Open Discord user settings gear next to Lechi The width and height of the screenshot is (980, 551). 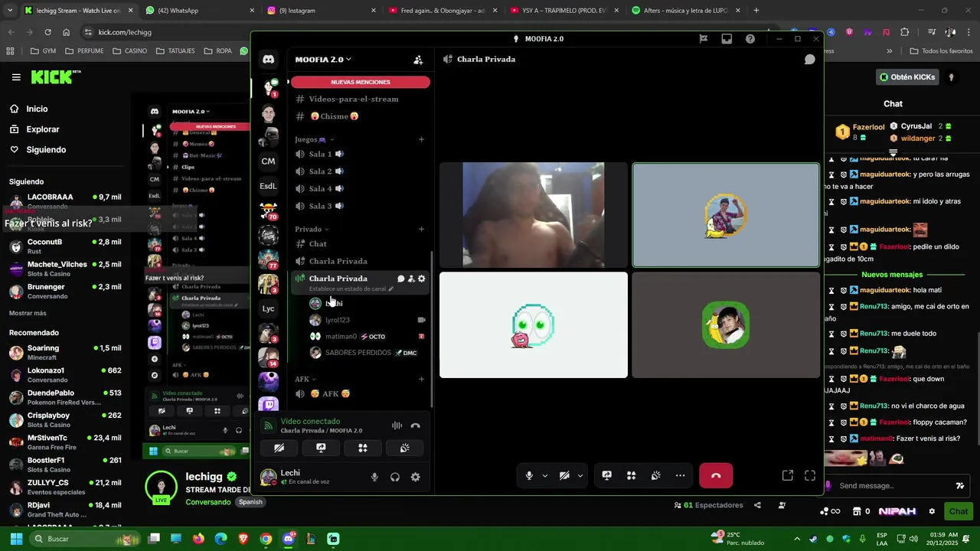pyautogui.click(x=415, y=477)
